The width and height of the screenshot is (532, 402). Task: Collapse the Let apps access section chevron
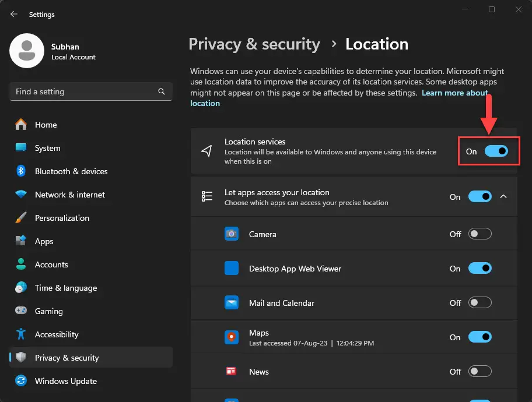click(503, 196)
